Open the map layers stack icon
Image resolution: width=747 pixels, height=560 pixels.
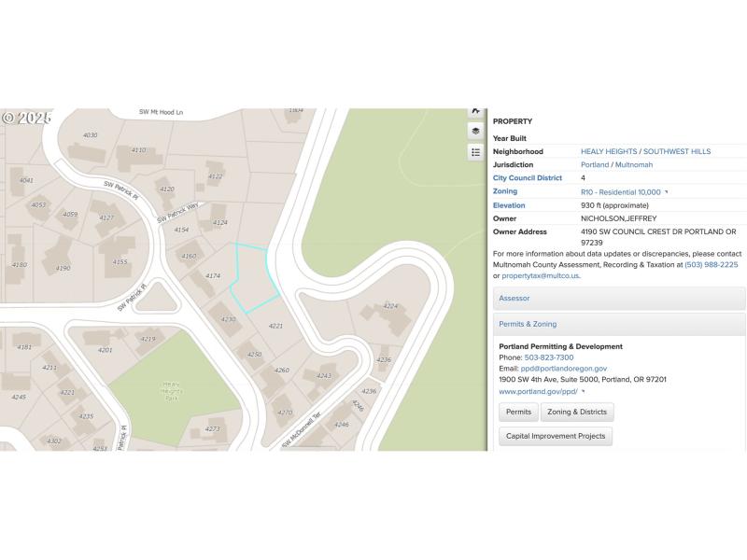coord(475,132)
